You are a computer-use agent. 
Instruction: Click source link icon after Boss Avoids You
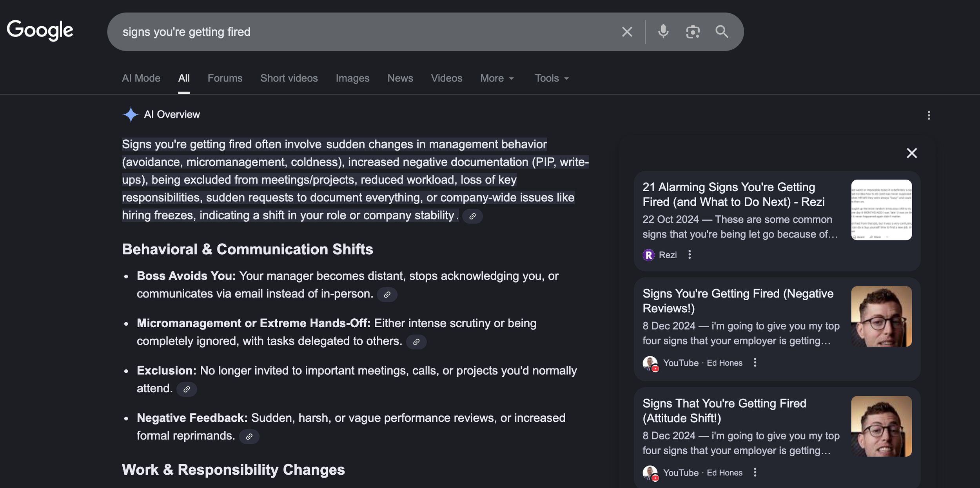(387, 295)
